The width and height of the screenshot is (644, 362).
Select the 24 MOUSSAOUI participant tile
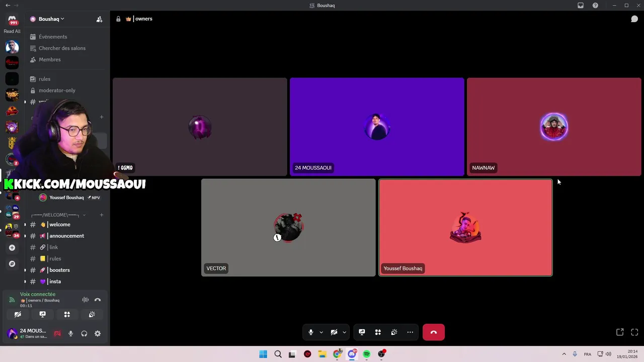point(377,127)
